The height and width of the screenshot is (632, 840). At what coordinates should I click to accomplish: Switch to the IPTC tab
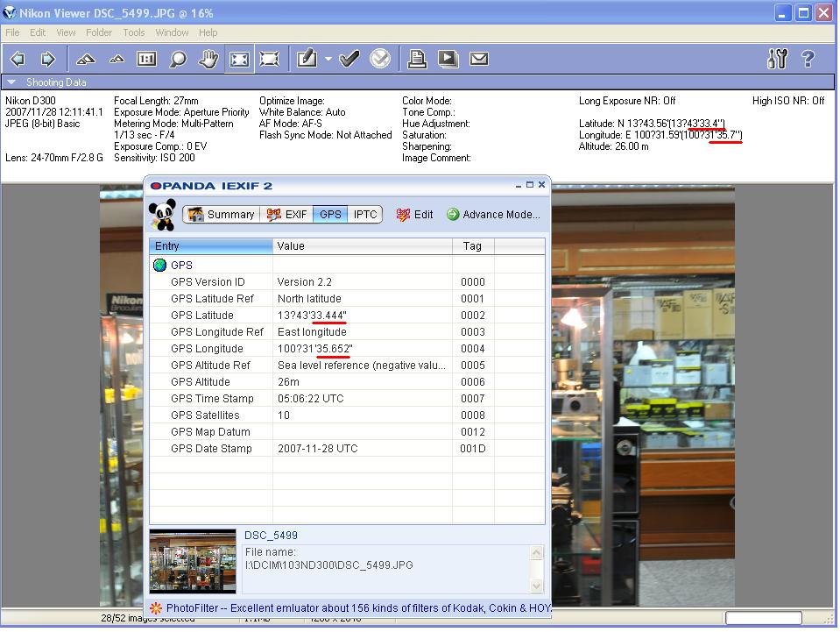pyautogui.click(x=365, y=215)
